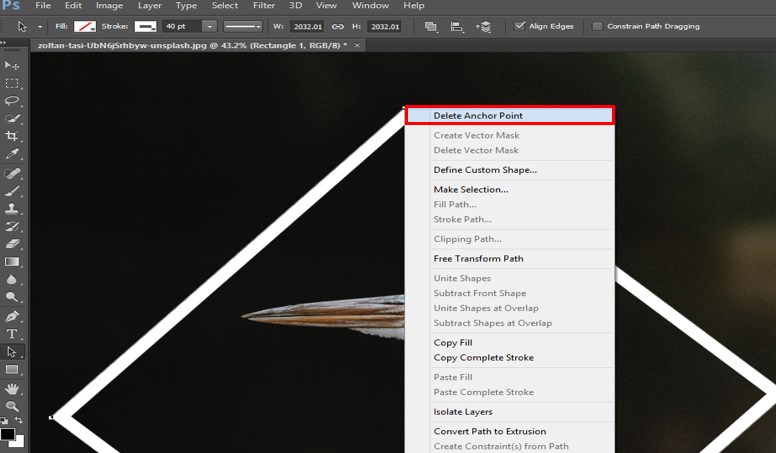Select the Brush tool

tap(12, 192)
